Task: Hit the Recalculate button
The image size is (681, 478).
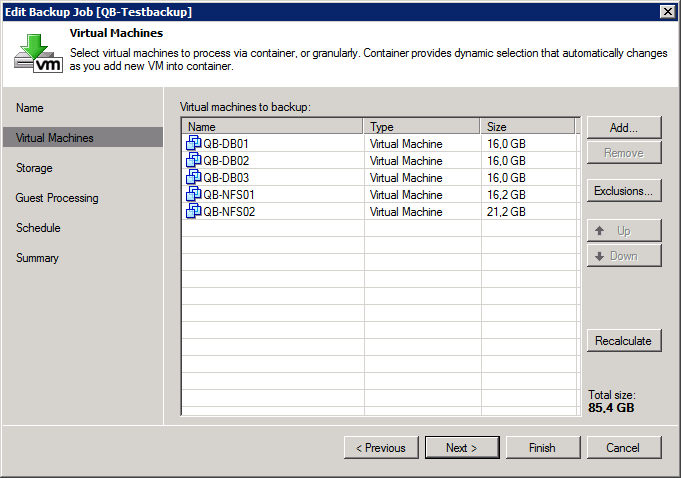Action: pyautogui.click(x=623, y=341)
